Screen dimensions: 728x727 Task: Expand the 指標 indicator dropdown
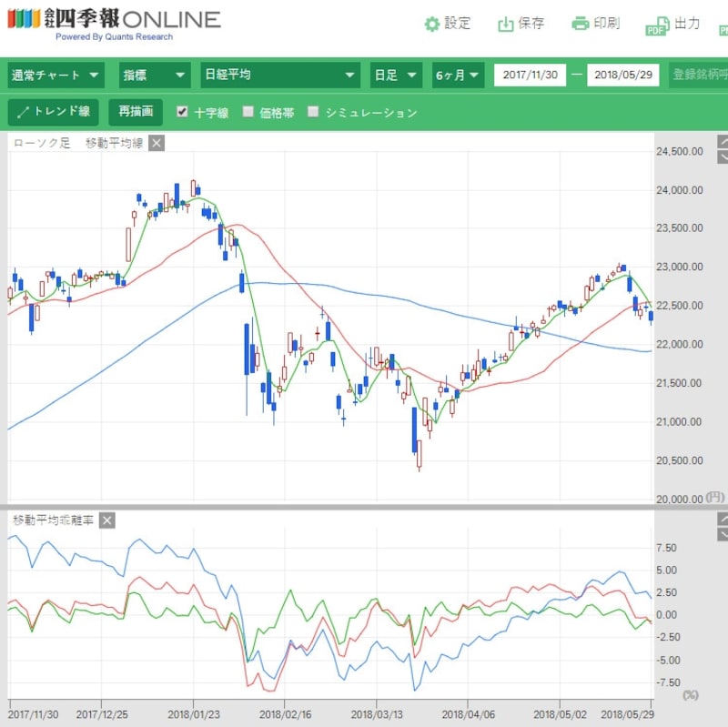point(153,75)
